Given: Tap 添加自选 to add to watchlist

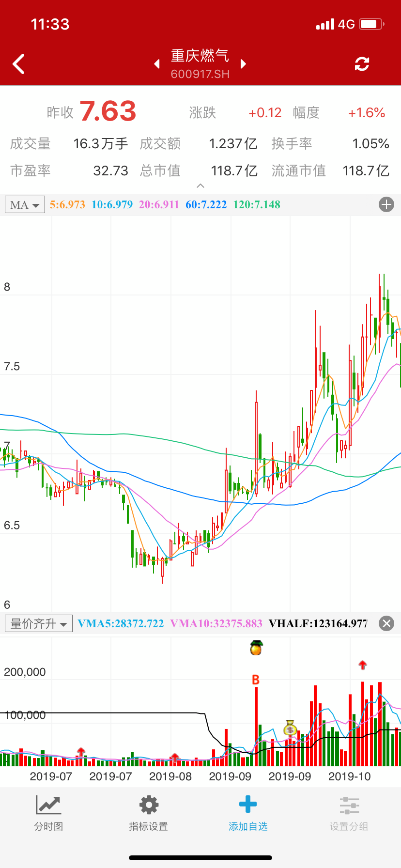Looking at the screenshot, I should (x=248, y=814).
